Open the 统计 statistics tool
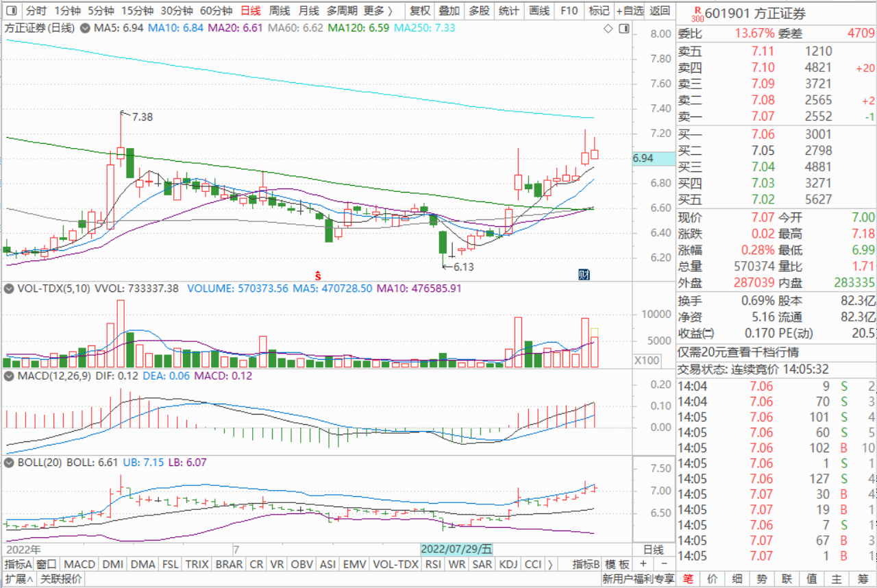Viewport: 877px width, 588px height. pos(509,11)
